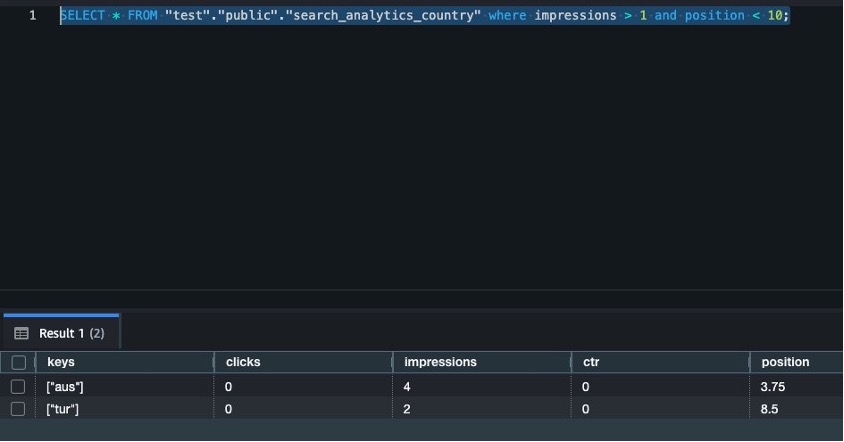Click the position cell showing 8.5
Image resolution: width=844 pixels, height=442 pixels.
pos(771,410)
